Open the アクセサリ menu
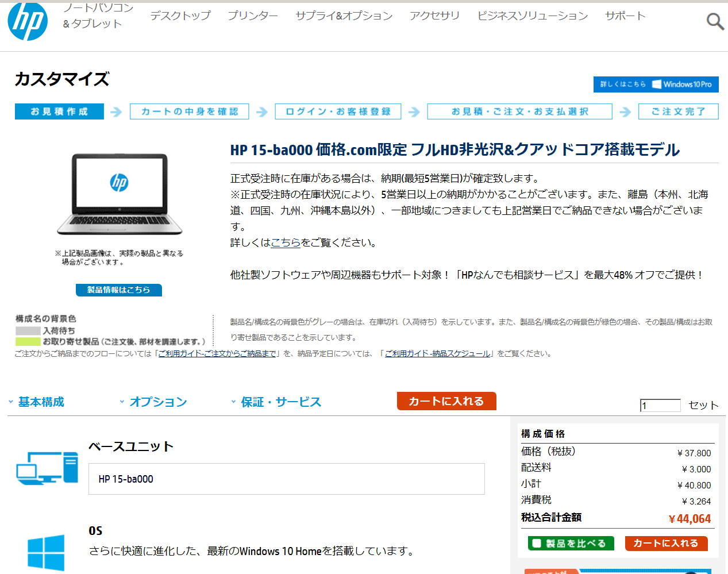Screen dimensions: 728x574 [x=434, y=16]
